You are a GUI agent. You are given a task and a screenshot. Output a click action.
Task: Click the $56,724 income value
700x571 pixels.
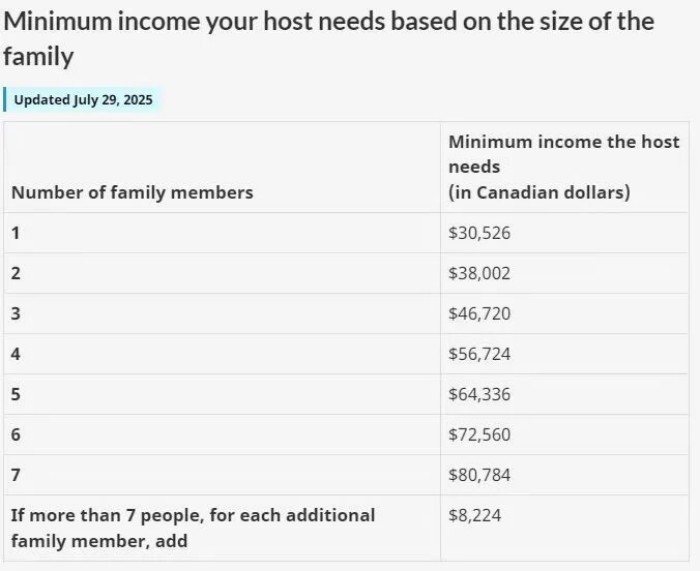click(479, 354)
